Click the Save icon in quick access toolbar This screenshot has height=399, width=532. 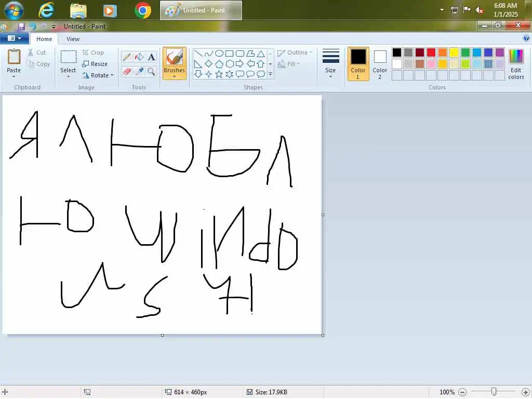point(21,26)
